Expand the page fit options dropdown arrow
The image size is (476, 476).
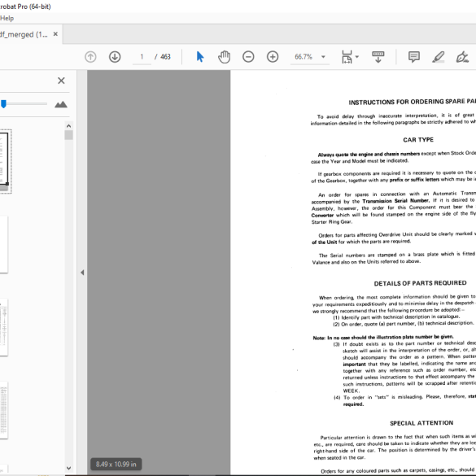(357, 57)
